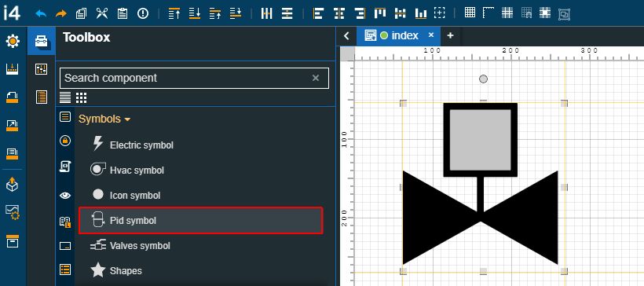Select the Toolbox toolbox icon tab
This screenshot has width=644, height=286.
coord(42,41)
